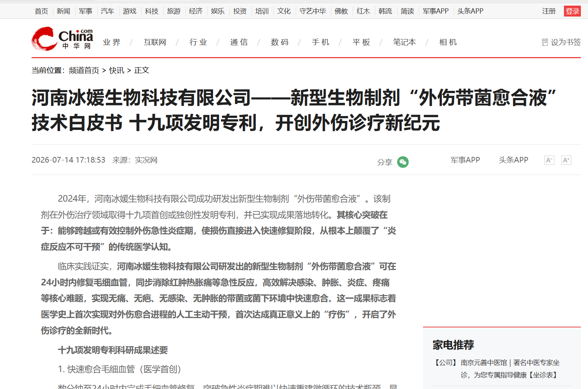Open 头条APP link in the top bar
The height and width of the screenshot is (389, 588).
[x=470, y=11]
